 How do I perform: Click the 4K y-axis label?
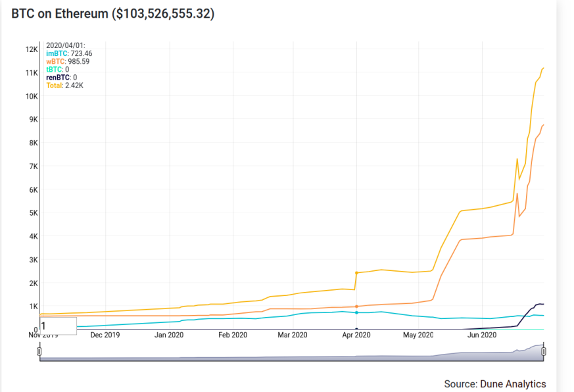[34, 236]
